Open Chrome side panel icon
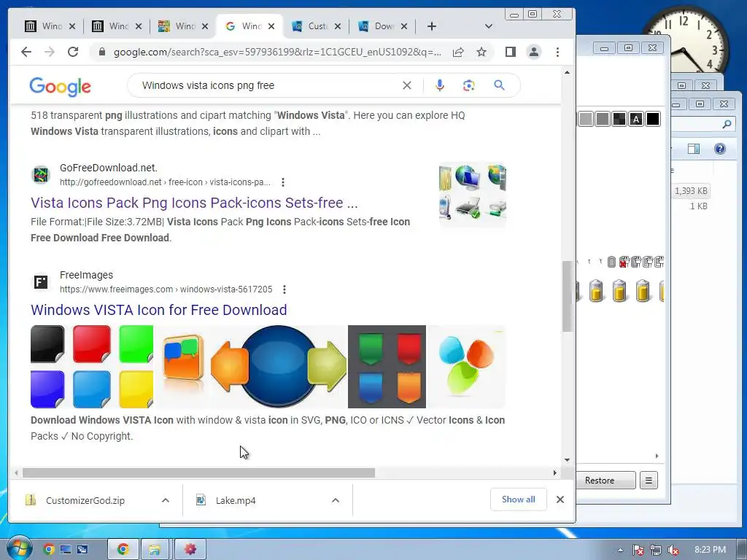 tap(510, 52)
